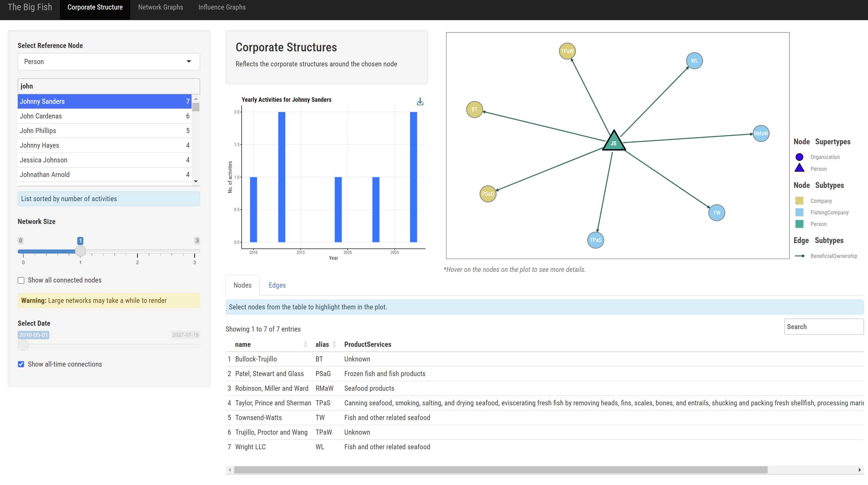Click the chart download icon

tap(420, 101)
